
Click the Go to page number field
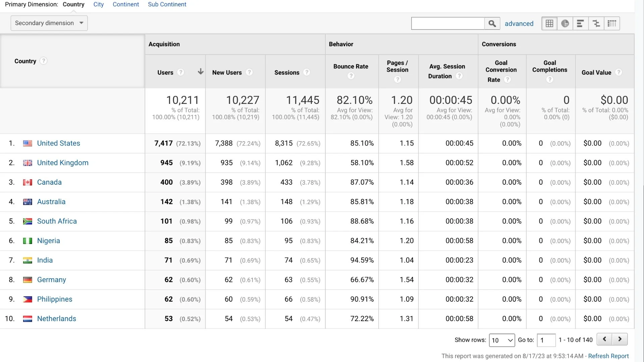546,340
